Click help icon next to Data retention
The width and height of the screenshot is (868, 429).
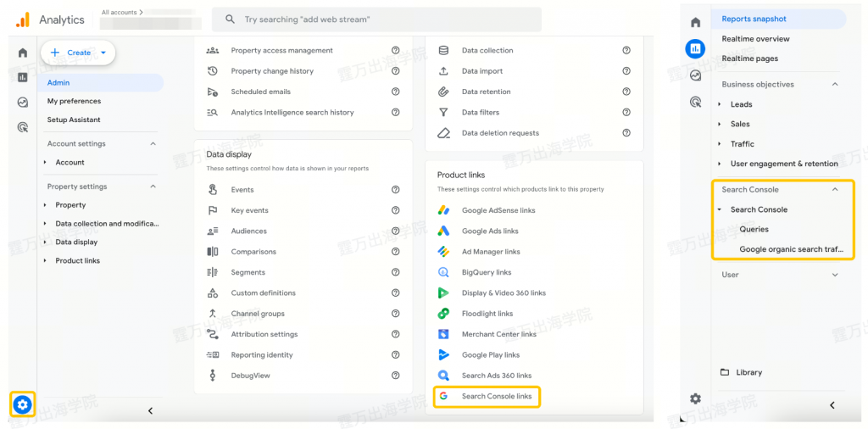click(x=626, y=92)
